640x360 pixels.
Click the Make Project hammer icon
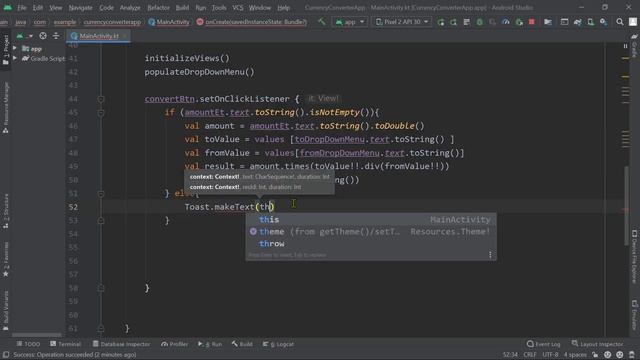[x=322, y=22]
